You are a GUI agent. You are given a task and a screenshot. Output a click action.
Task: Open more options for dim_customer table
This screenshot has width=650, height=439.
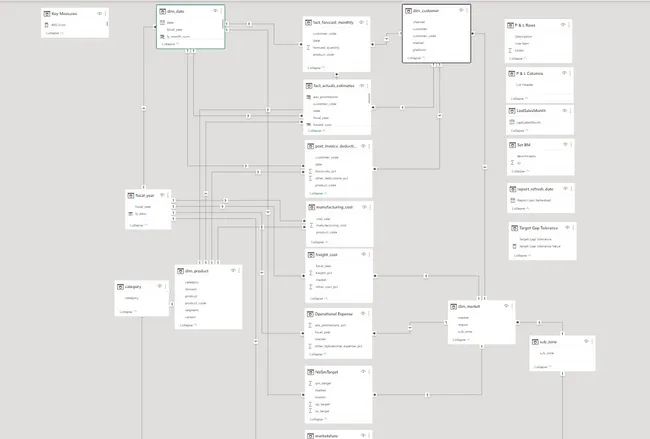(x=465, y=10)
